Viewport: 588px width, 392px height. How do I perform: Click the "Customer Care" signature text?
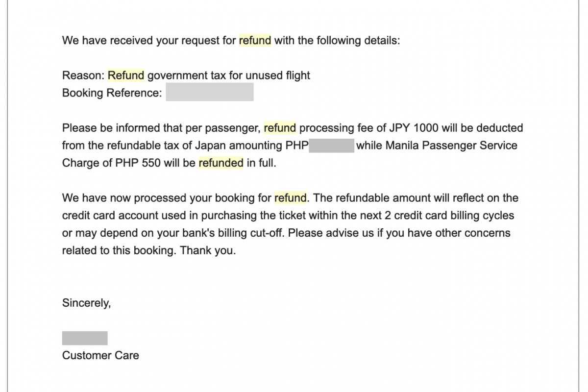100,355
